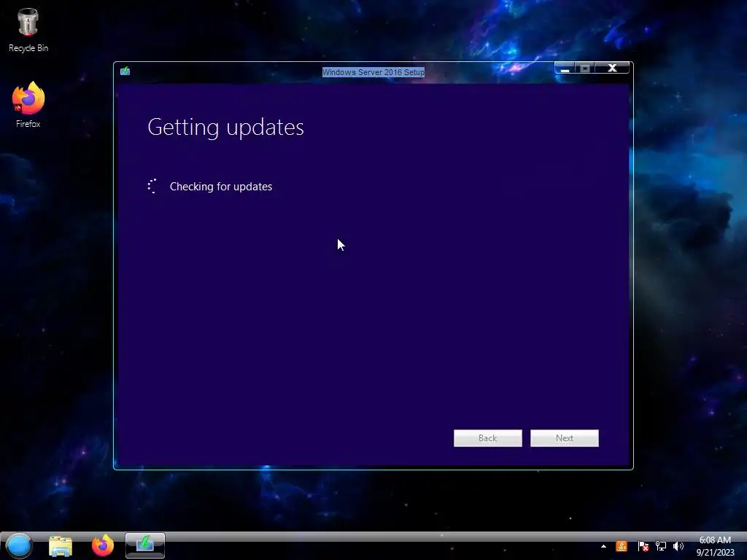747x560 pixels.
Task: Click the Getting updates heading
Action: click(226, 128)
